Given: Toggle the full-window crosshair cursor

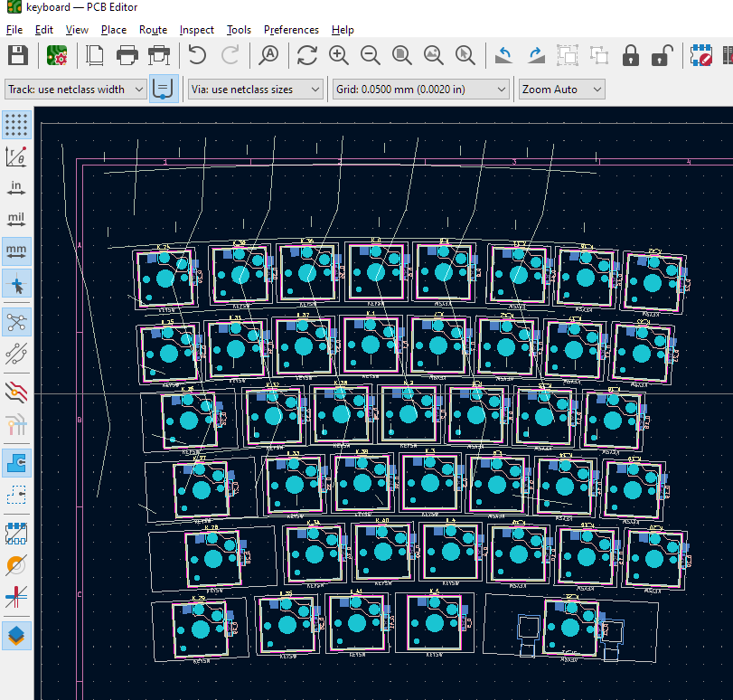Looking at the screenshot, I should [17, 283].
